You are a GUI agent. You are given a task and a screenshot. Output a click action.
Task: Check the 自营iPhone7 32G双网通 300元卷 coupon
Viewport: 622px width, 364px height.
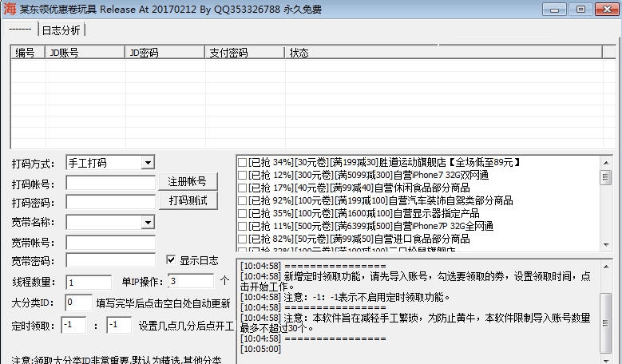coord(243,175)
